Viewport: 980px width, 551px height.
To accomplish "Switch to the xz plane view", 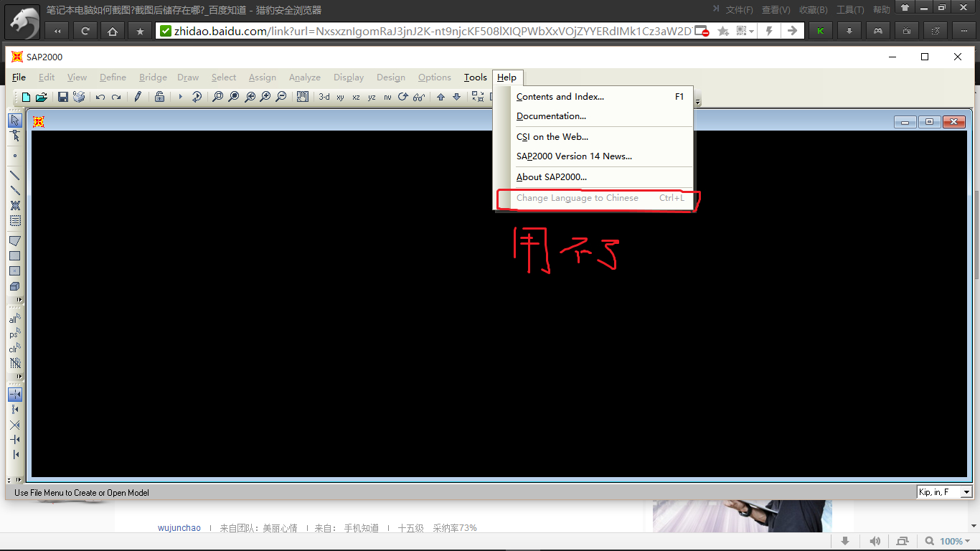I will [356, 97].
